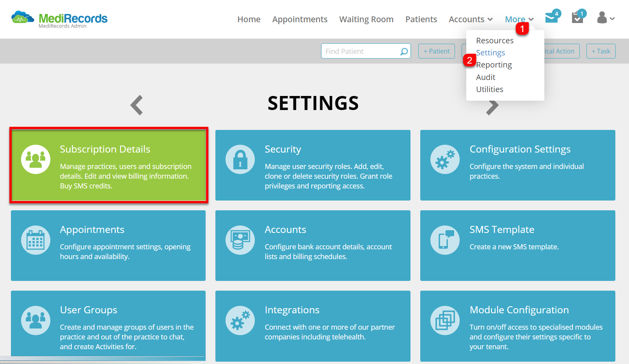This screenshot has height=364, width=629.
Task: Open the Subscription Details title
Action: click(105, 149)
